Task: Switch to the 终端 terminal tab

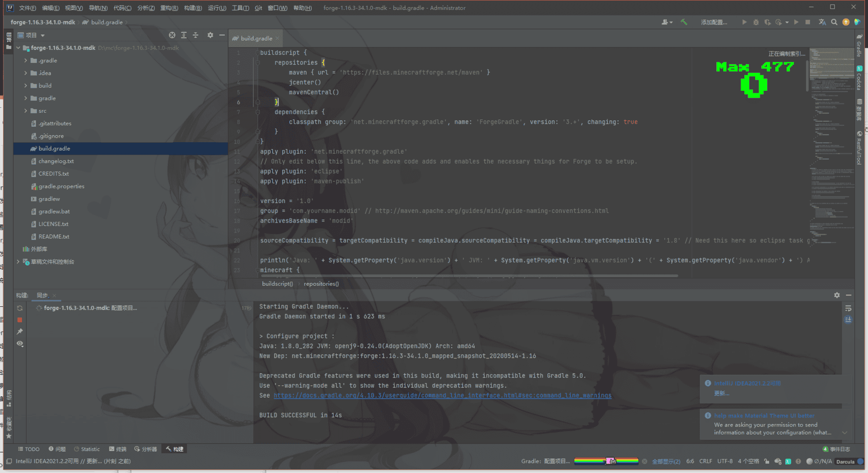Action: [118, 449]
